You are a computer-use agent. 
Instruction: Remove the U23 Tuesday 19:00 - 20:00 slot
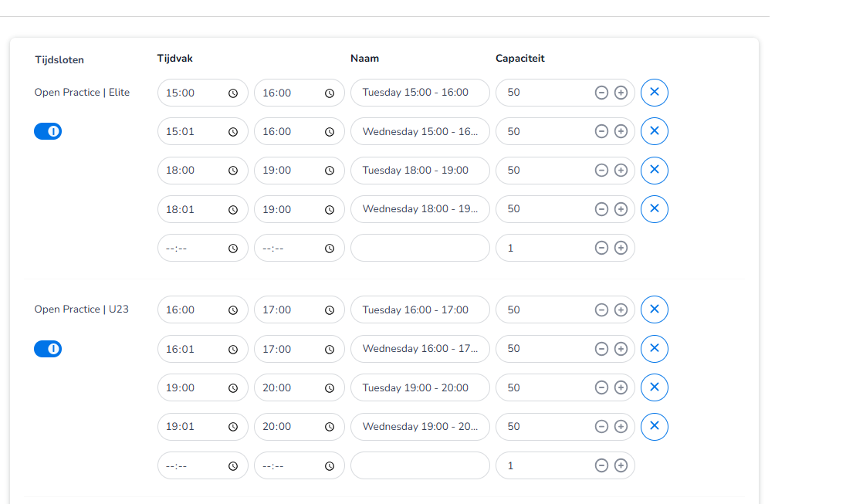pyautogui.click(x=654, y=387)
